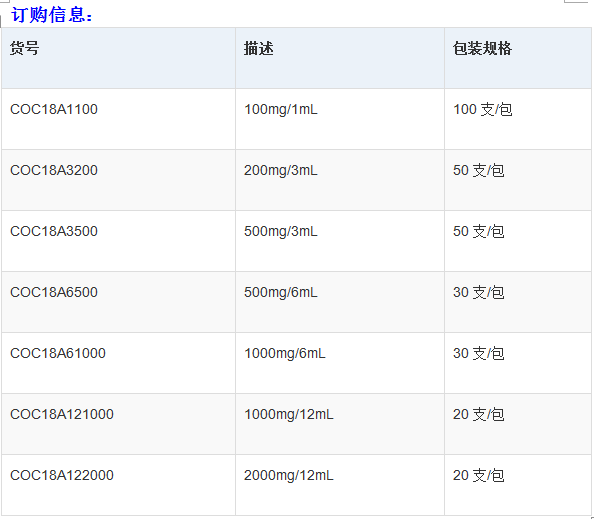Viewport: 594px width, 519px height.
Task: Select the 1000mg/12mL description cell
Action: 340,424
